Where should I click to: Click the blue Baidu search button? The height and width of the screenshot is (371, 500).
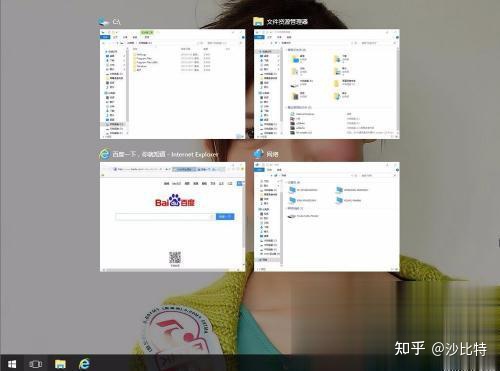[225, 217]
